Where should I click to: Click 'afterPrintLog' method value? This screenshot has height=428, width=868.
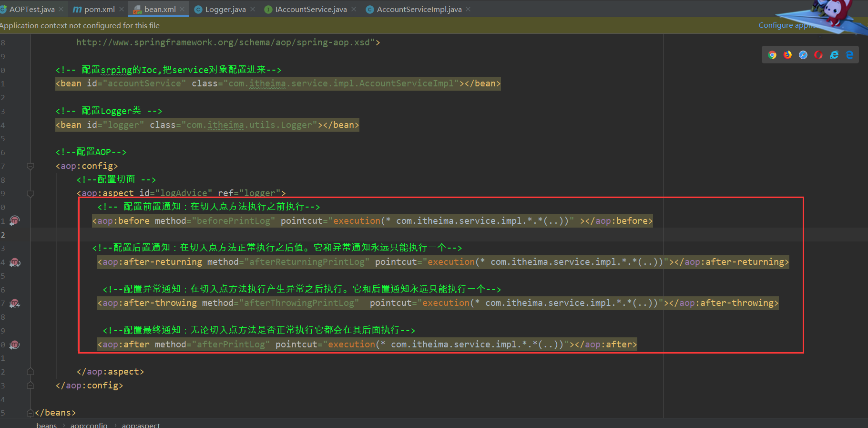[x=231, y=344]
